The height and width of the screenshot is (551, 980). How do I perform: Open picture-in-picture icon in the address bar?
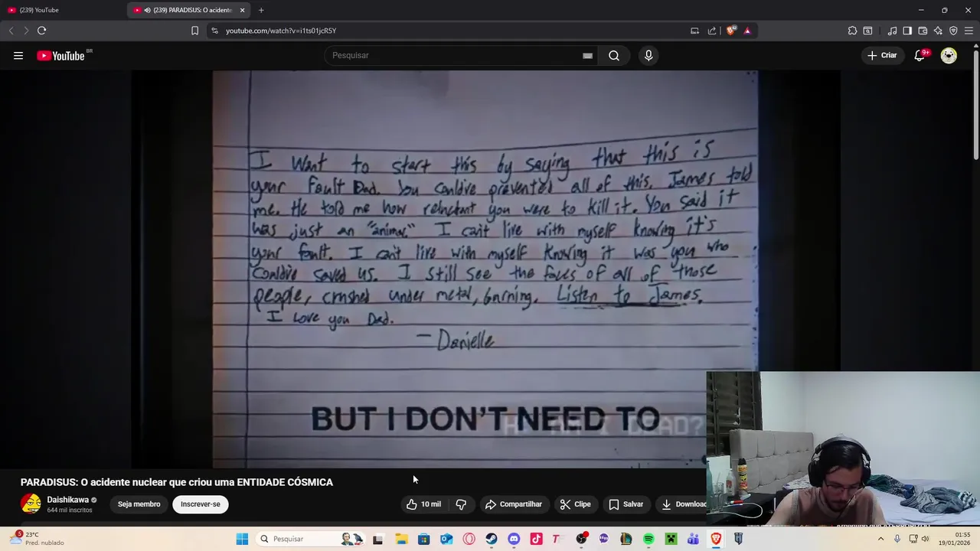tap(694, 31)
